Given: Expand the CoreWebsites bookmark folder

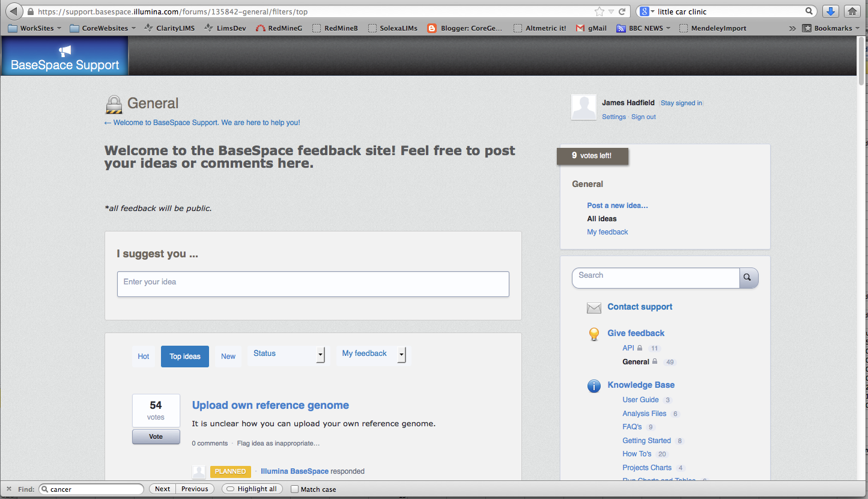Looking at the screenshot, I should point(103,28).
